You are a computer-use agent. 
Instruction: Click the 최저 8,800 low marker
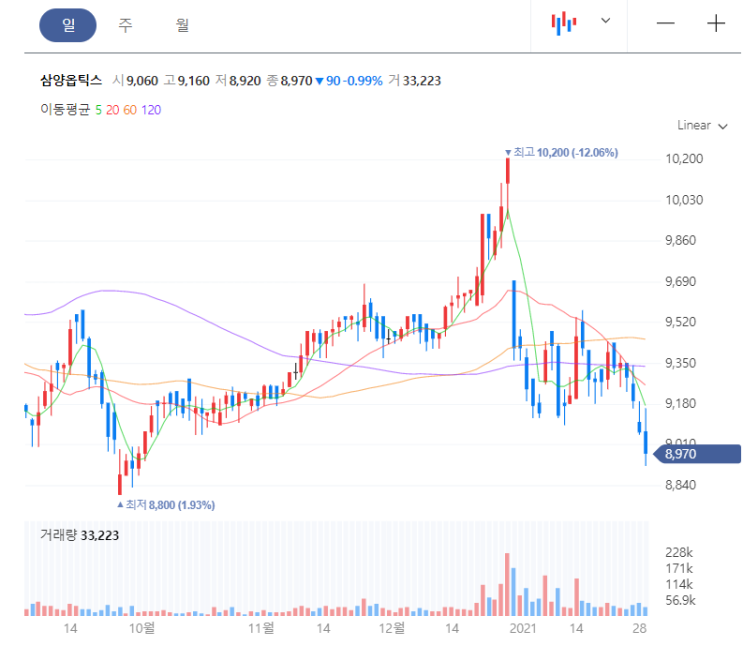[166, 505]
